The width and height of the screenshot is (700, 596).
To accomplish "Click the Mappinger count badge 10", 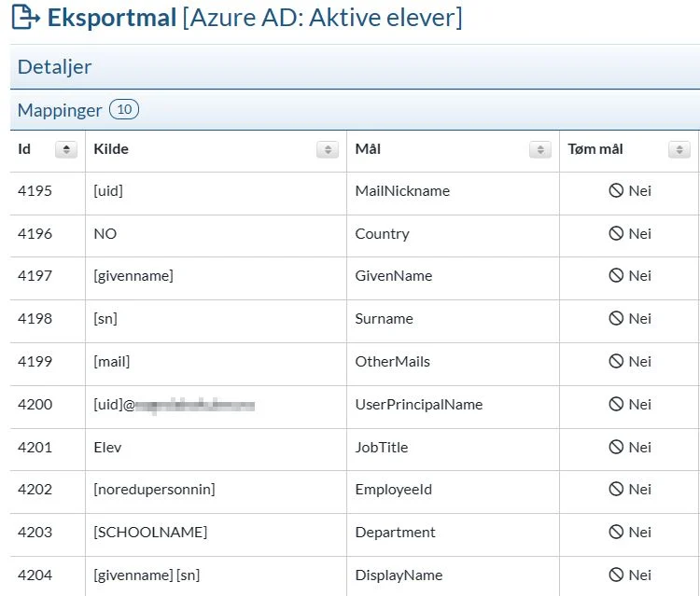I will click(x=124, y=110).
